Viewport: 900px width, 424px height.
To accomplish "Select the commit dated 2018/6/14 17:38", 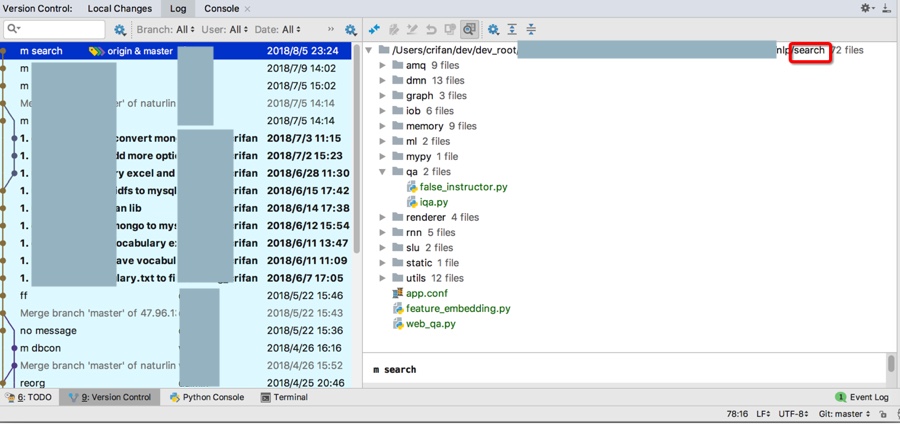I will (176, 208).
